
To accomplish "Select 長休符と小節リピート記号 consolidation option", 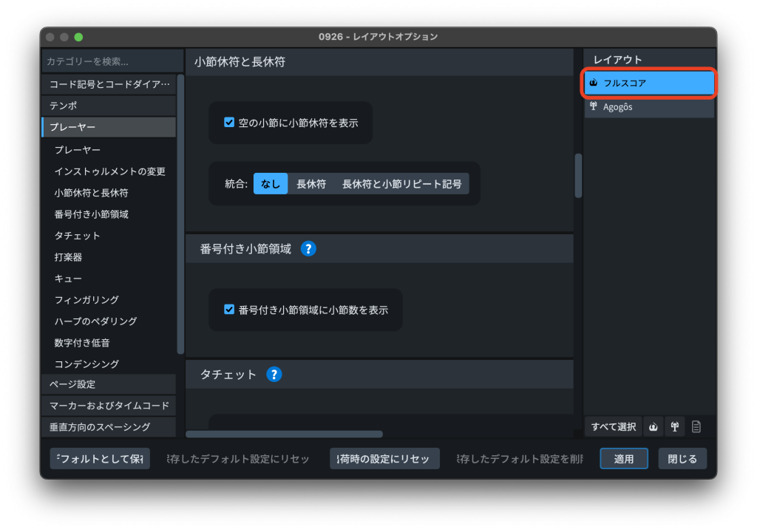I will pyautogui.click(x=401, y=184).
